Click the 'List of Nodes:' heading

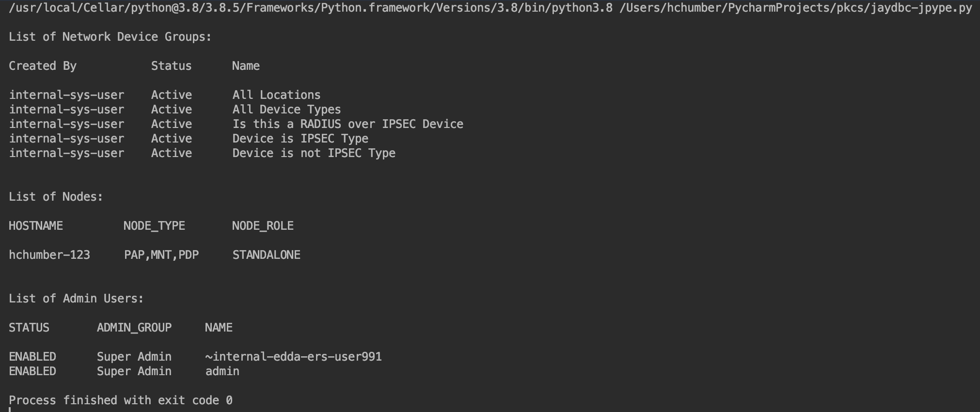click(56, 197)
